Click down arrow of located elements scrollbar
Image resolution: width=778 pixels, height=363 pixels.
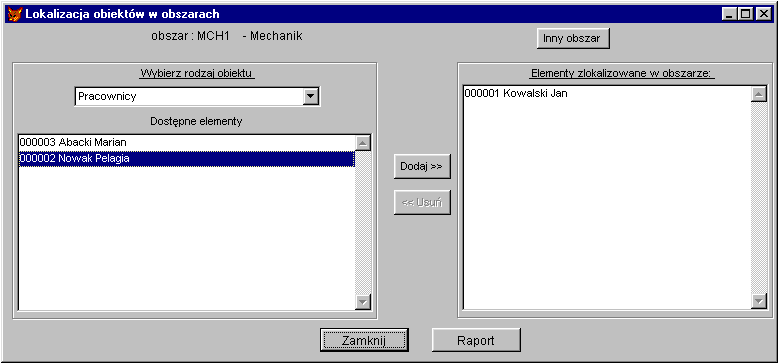click(x=759, y=301)
